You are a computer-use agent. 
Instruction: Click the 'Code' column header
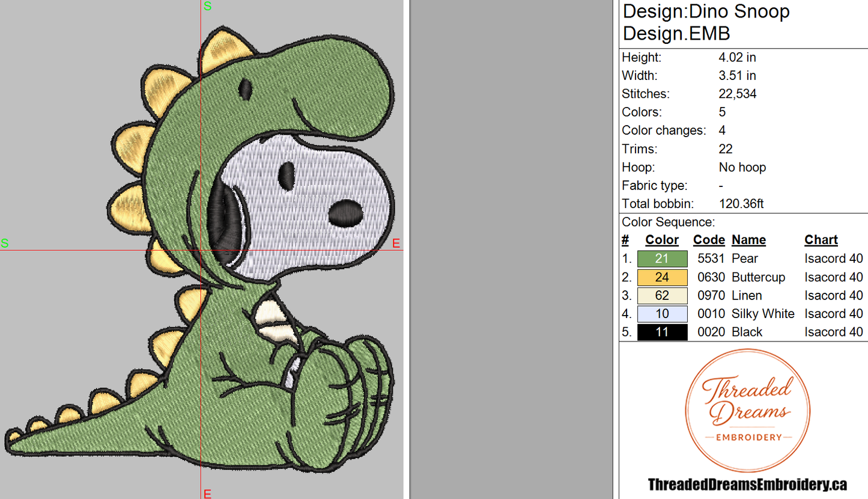709,240
